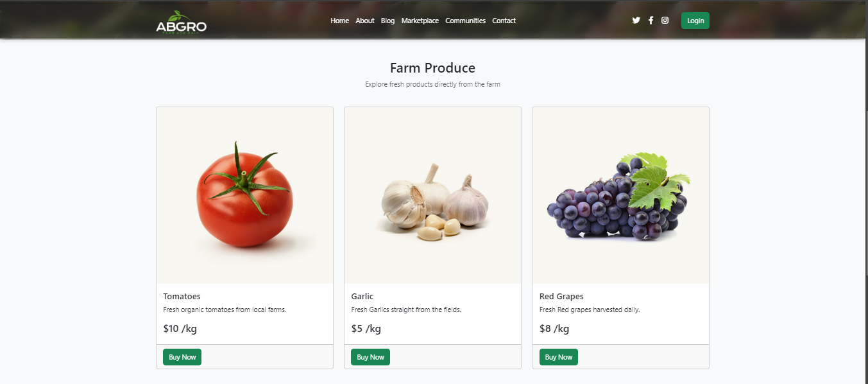The height and width of the screenshot is (384, 868).
Task: Go to the Home nav link
Action: [x=339, y=21]
